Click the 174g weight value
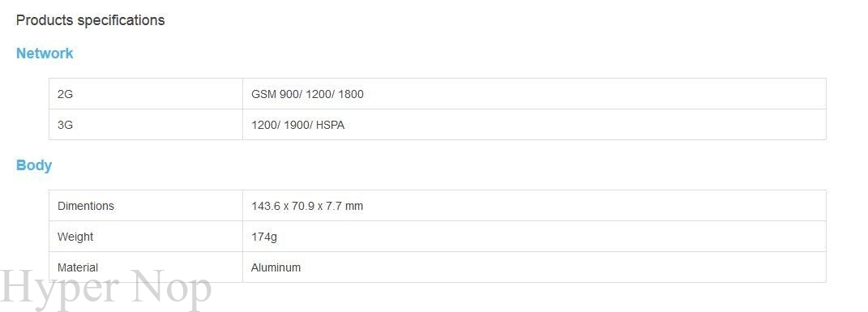Viewport: 868px width, 312px height. [264, 237]
